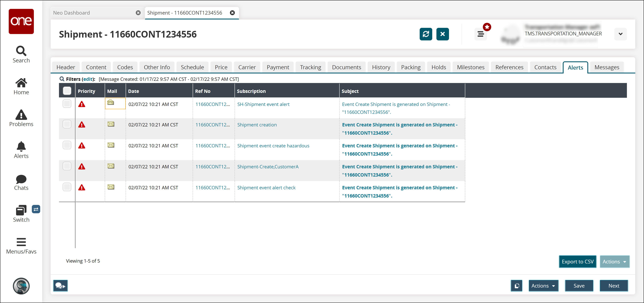Check the Shipment creation row checkbox
Image resolution: width=644 pixels, height=303 pixels.
67,124
